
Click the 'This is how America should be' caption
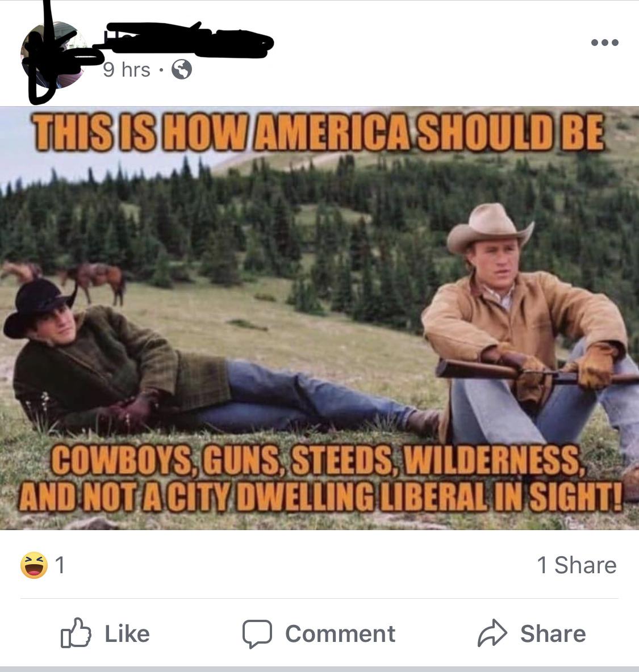319,132
